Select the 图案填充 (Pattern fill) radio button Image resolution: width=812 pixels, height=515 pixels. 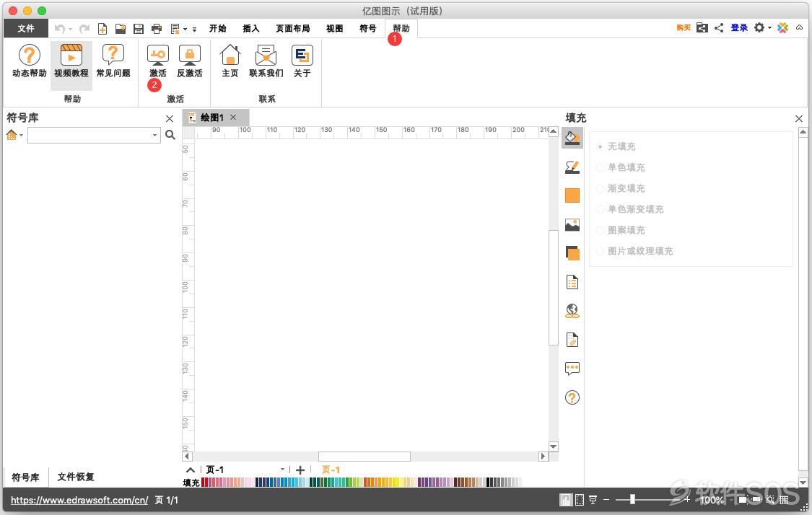click(x=601, y=230)
